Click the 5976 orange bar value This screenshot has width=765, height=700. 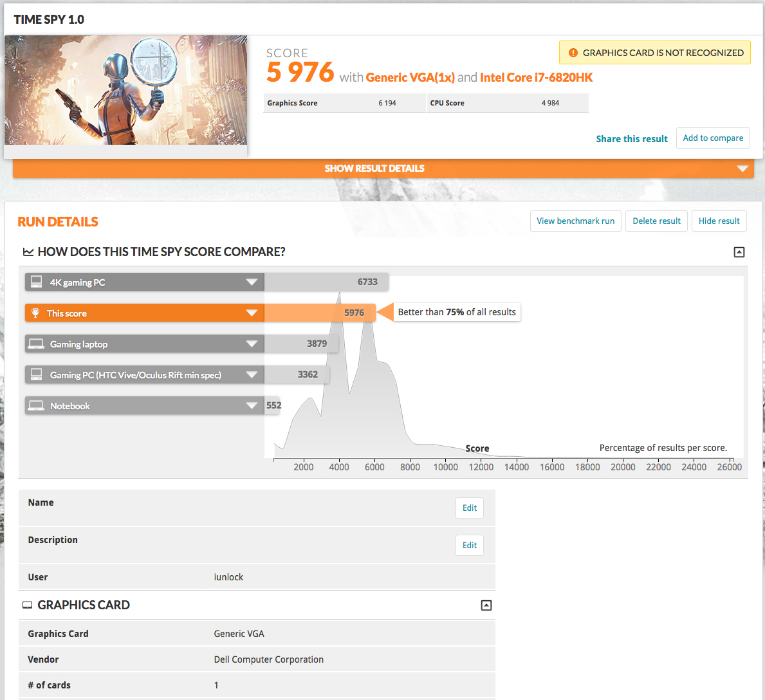coord(355,313)
